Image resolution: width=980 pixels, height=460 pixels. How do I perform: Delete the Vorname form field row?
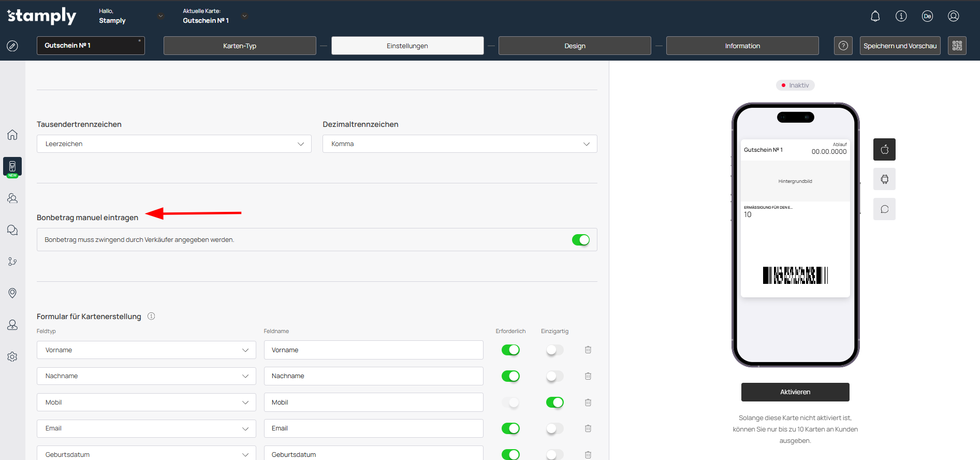[x=588, y=350]
